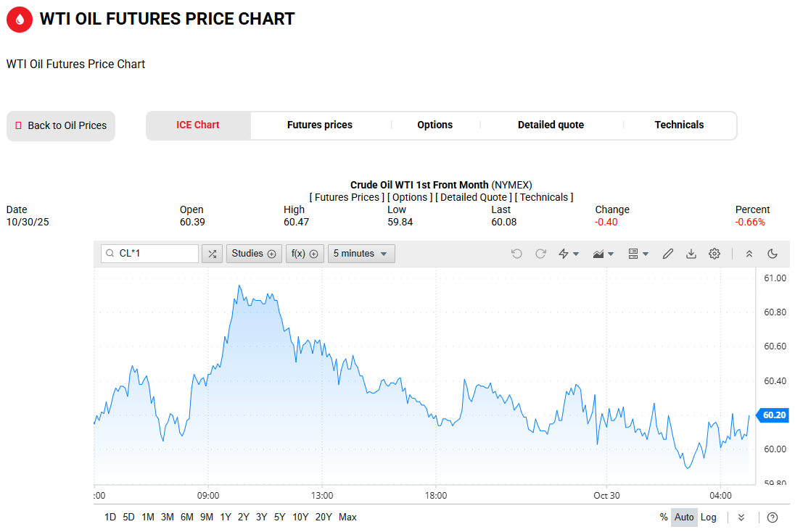Switch chart to dark mode
The height and width of the screenshot is (532, 795).
773,254
